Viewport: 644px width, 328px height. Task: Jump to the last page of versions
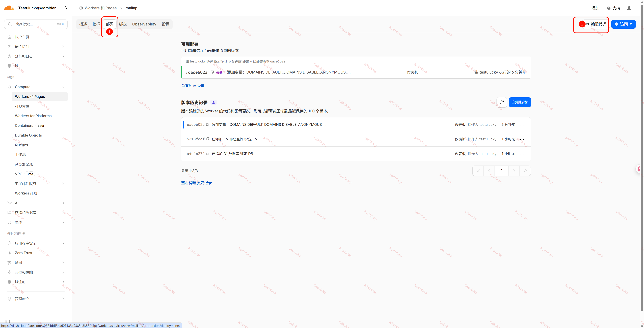pos(525,171)
